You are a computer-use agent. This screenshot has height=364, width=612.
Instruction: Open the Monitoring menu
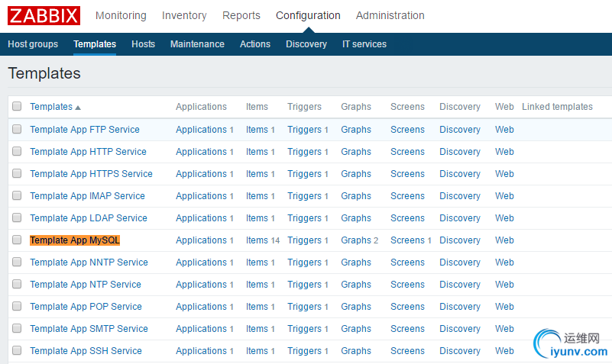click(x=121, y=15)
